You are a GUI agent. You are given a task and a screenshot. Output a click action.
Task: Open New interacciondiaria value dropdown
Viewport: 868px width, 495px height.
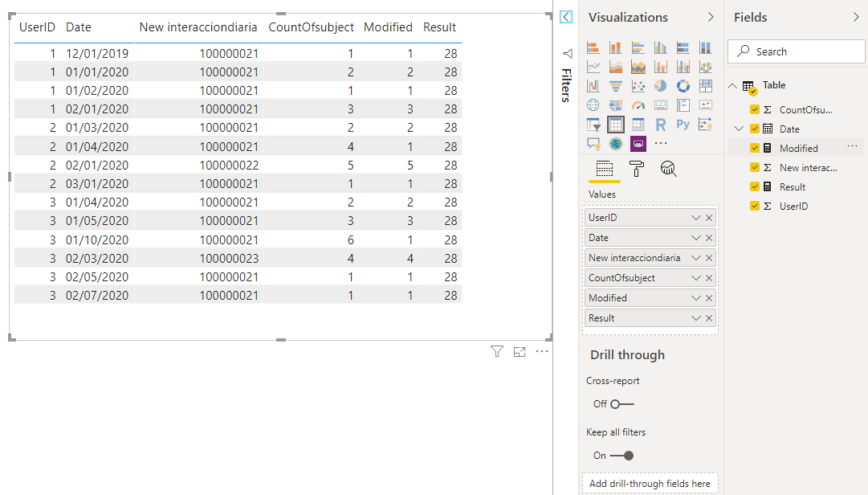pyautogui.click(x=696, y=258)
